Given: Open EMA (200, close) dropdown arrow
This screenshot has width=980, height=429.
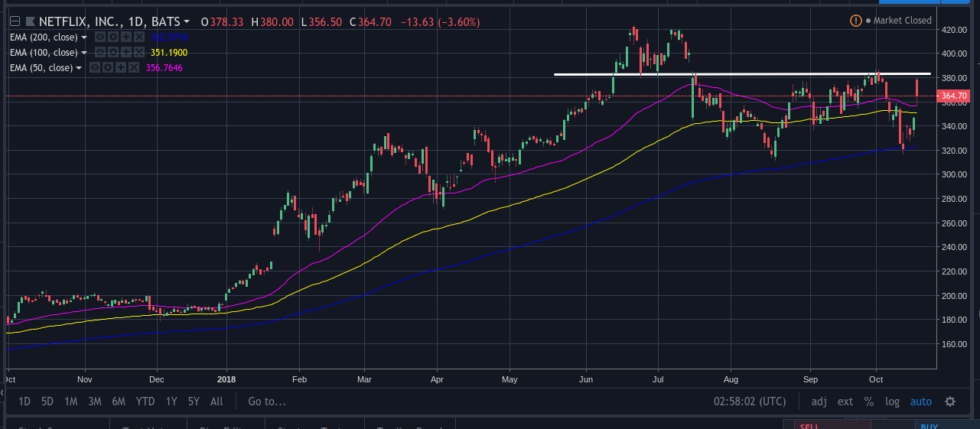Looking at the screenshot, I should click(84, 37).
